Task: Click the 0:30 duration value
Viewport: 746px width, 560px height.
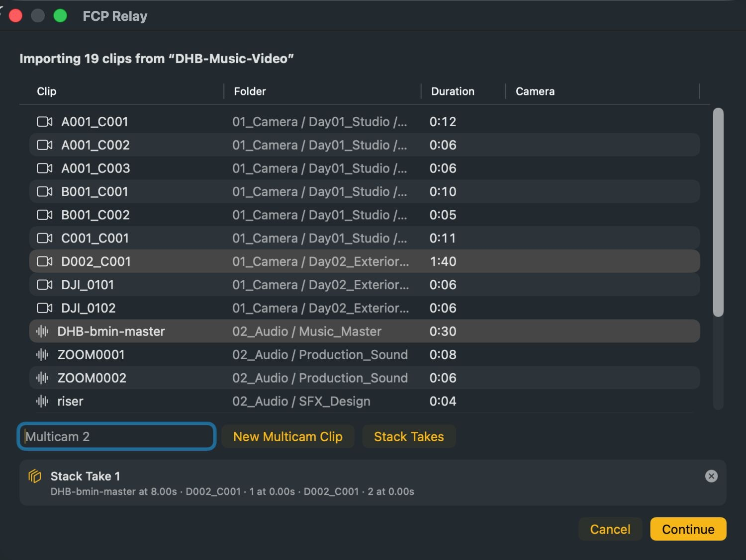Action: coord(443,331)
